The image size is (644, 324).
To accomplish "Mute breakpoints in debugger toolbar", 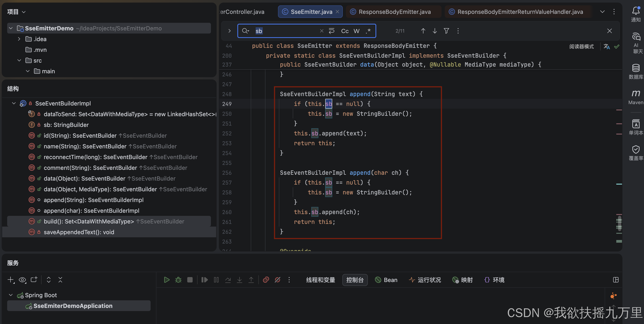I will click(x=278, y=280).
